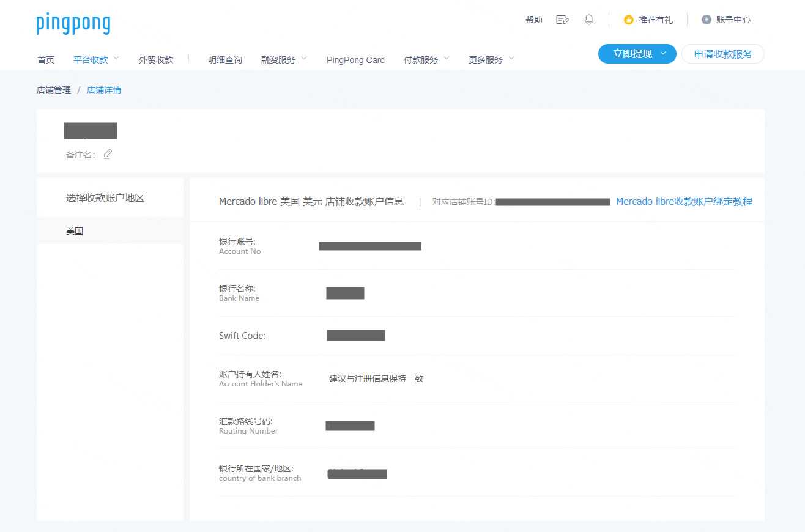Viewport: 805px width, 532px height.
Task: Click Mercado libre 美国 美元 店铺收款账户信息 heading
Action: click(x=311, y=201)
